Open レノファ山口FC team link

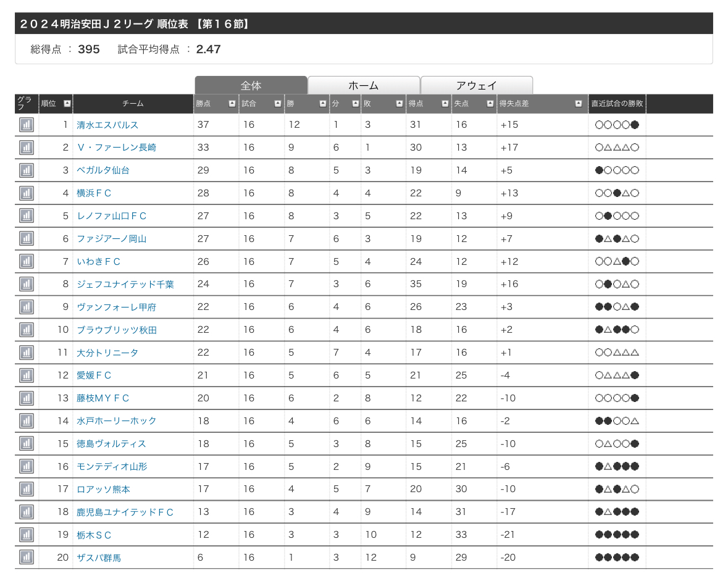[111, 216]
